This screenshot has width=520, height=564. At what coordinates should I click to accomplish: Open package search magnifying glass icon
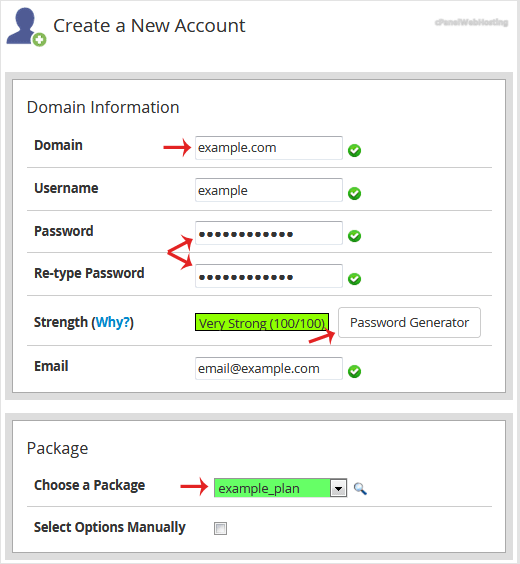(360, 488)
